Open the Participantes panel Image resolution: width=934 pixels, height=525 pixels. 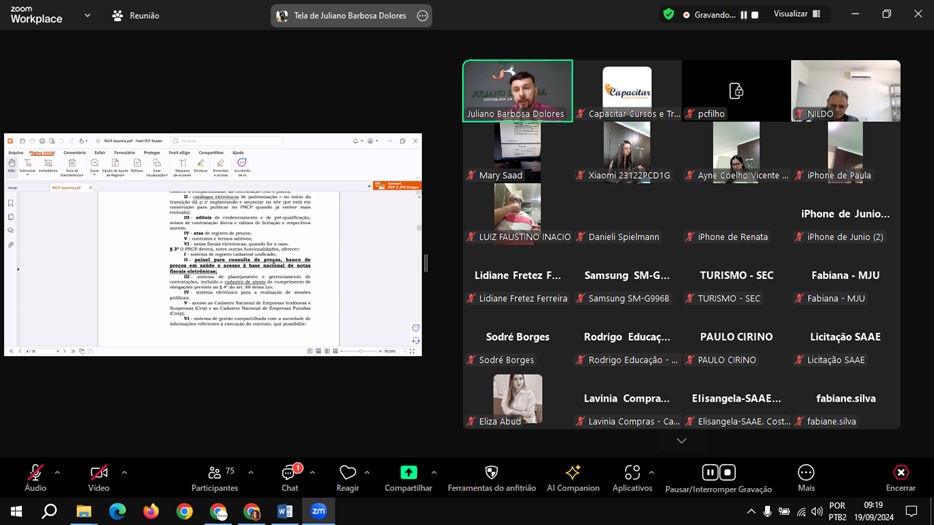point(214,473)
